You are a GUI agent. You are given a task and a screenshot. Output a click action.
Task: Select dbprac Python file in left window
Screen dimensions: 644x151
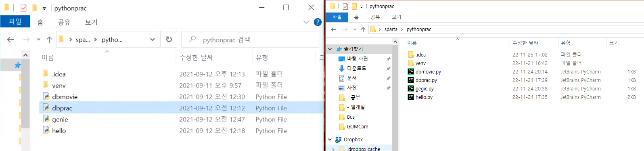pyautogui.click(x=181, y=108)
